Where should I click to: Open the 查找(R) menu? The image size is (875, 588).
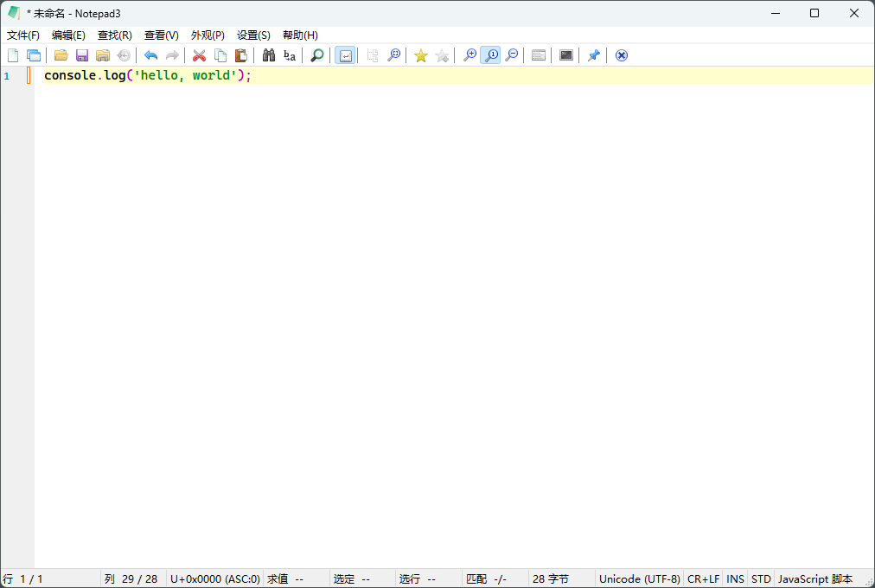click(114, 35)
